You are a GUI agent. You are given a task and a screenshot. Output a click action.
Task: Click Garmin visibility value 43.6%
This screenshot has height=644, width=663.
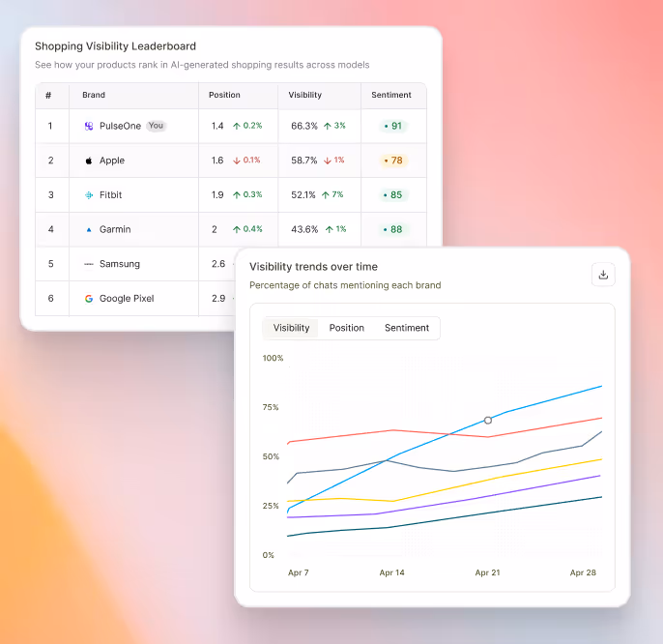(x=304, y=229)
